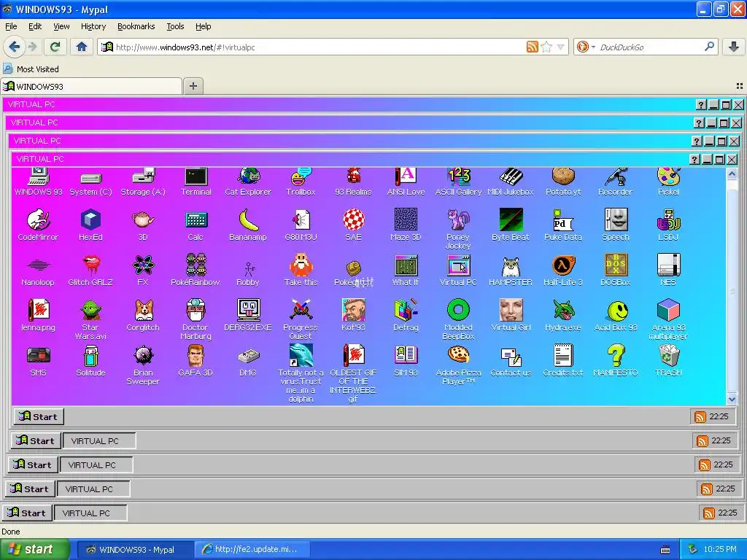Open a new browser tab
Screen dimensions: 747x560
click(193, 86)
